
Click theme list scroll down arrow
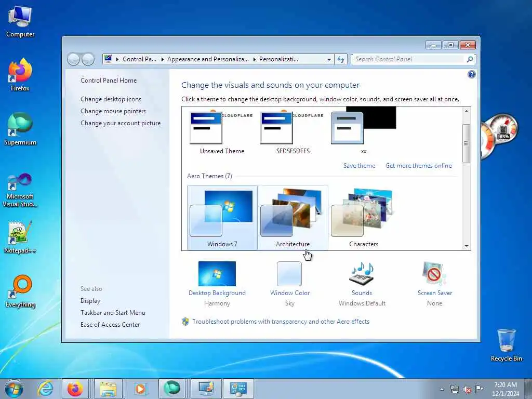tap(467, 246)
